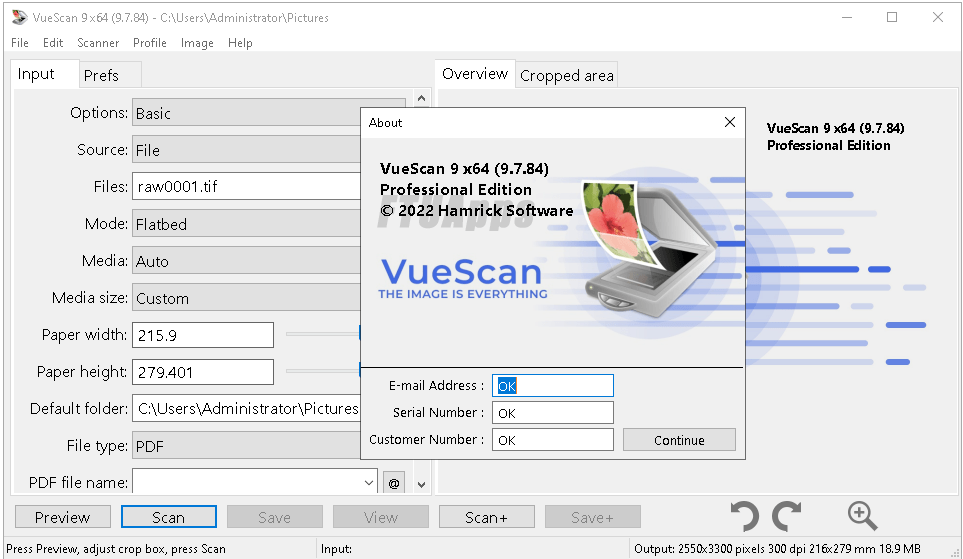Minimize the VueScan window
Viewport: 963px width, 559px height.
(847, 17)
